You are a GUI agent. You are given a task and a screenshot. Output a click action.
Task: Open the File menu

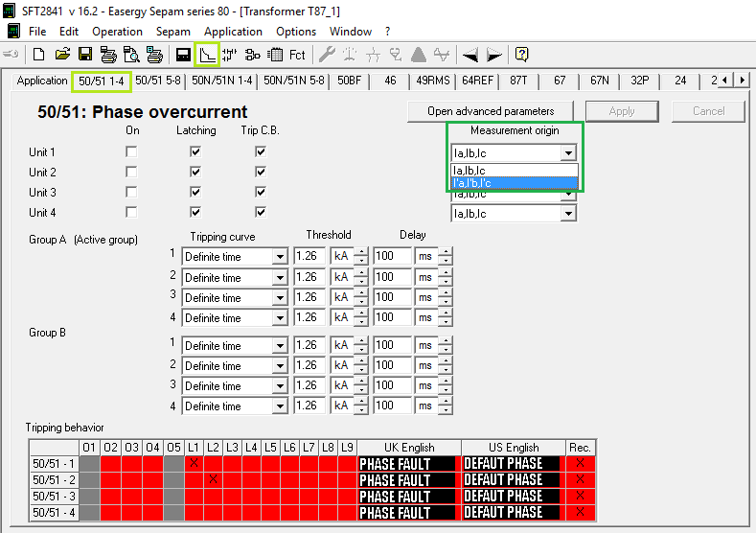37,32
